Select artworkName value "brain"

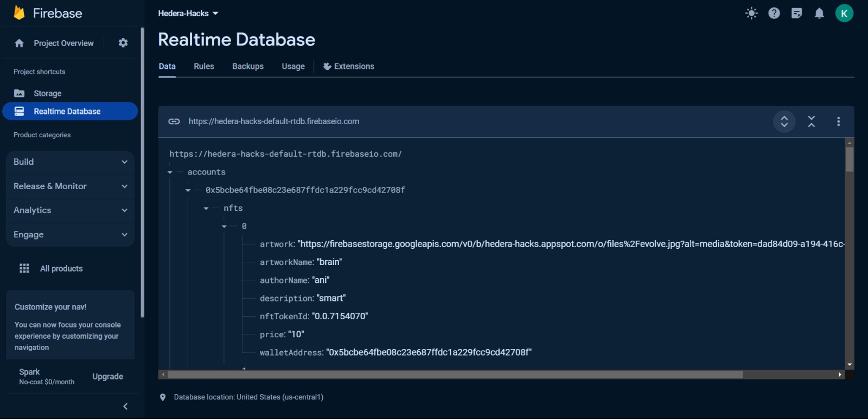pos(329,262)
